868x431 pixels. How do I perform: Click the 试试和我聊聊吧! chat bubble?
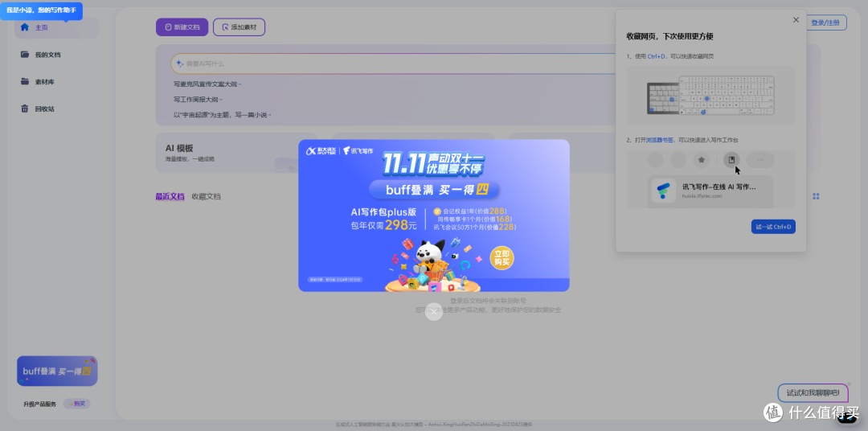tap(812, 392)
